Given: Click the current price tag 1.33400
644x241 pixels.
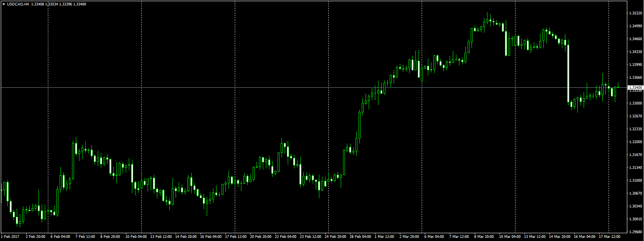Looking at the screenshot, I should [x=635, y=88].
